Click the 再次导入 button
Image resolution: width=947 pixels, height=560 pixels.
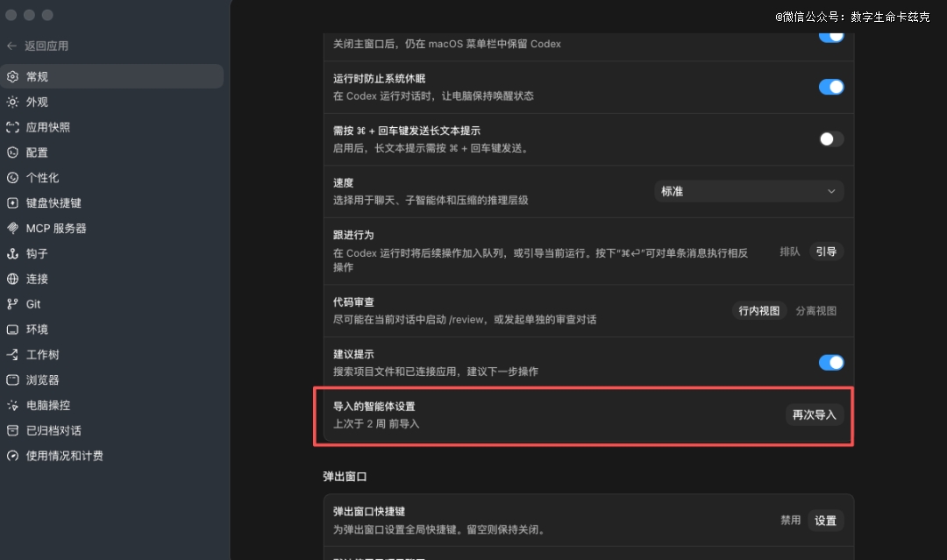tap(814, 415)
